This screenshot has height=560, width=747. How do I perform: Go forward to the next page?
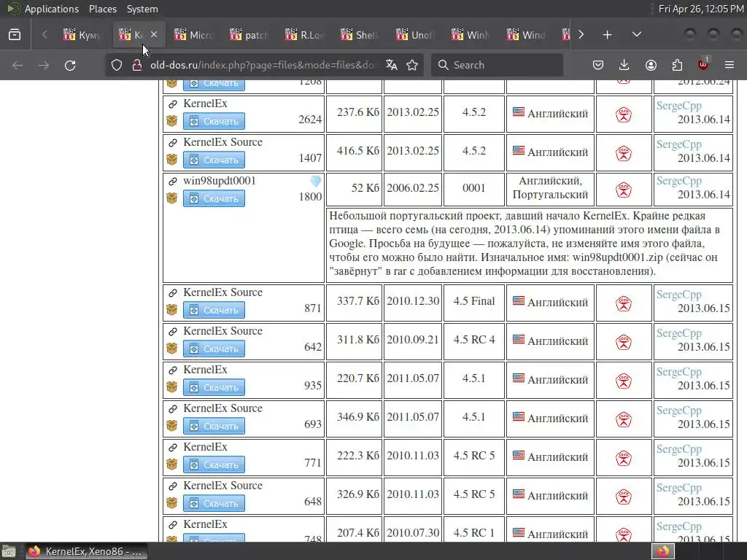click(x=44, y=65)
